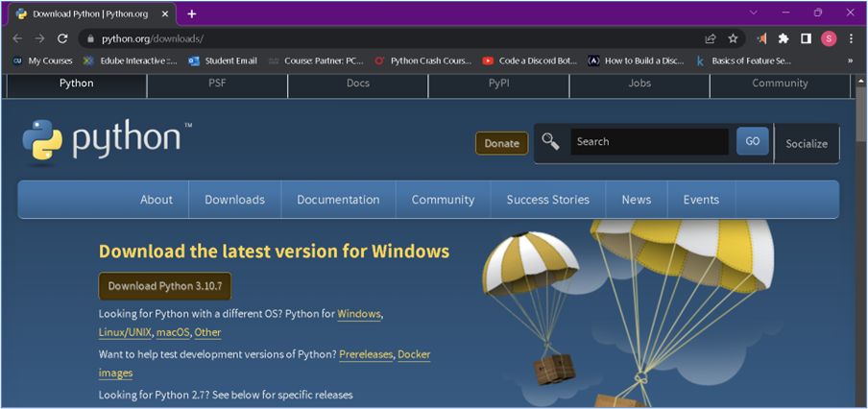Image resolution: width=868 pixels, height=409 pixels.
Task: Select the Docs top-bar tab
Action: click(x=357, y=84)
